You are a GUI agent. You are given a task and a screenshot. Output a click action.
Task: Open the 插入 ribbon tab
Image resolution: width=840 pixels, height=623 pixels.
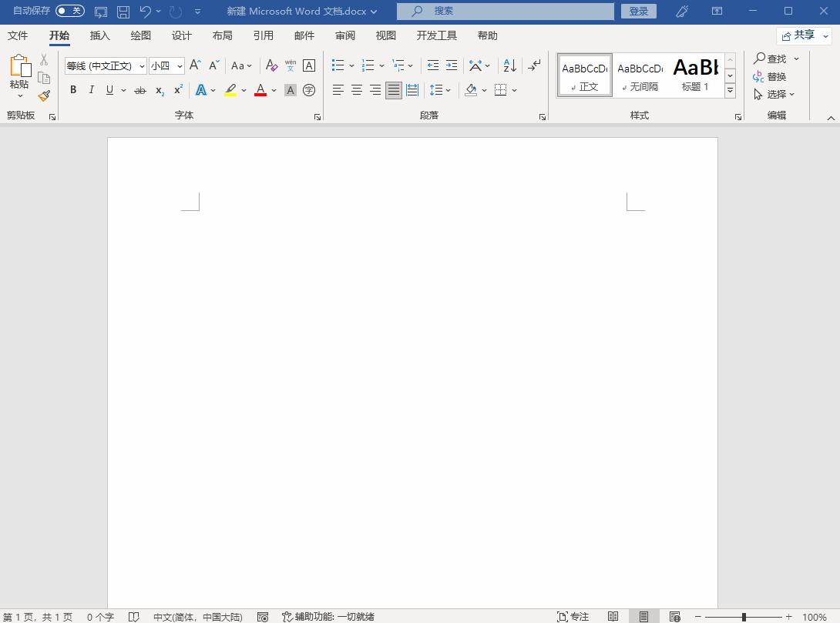coord(100,35)
